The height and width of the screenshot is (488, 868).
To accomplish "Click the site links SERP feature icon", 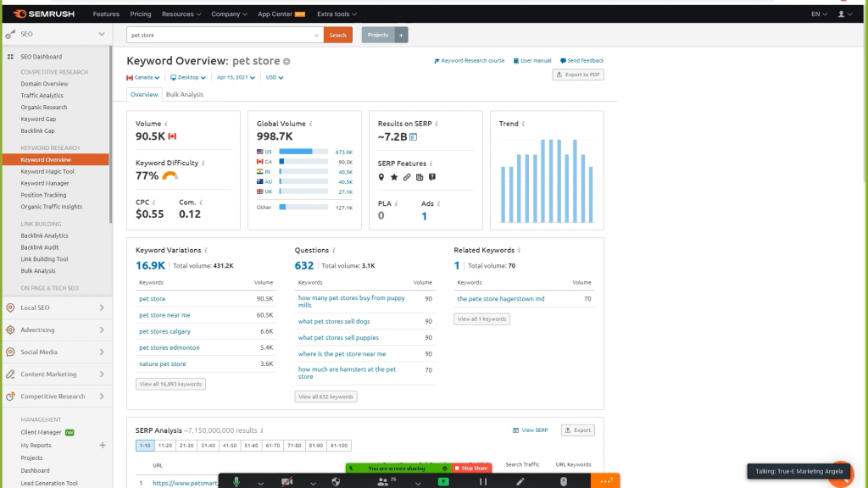I will [x=407, y=177].
